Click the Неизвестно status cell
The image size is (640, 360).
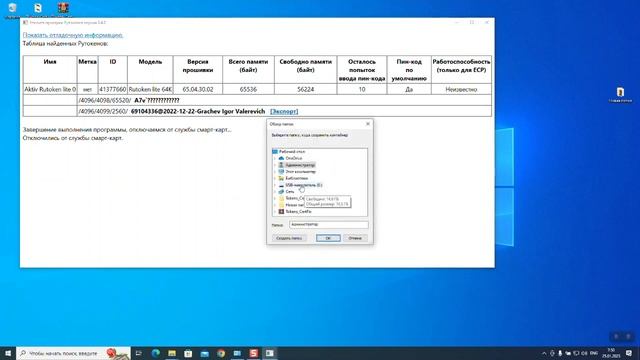pyautogui.click(x=461, y=89)
